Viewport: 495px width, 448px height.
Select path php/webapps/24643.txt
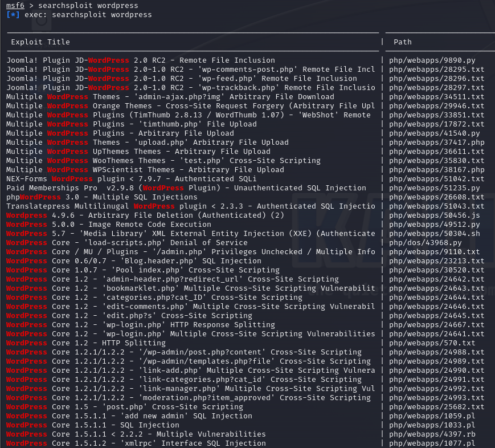[x=436, y=288]
